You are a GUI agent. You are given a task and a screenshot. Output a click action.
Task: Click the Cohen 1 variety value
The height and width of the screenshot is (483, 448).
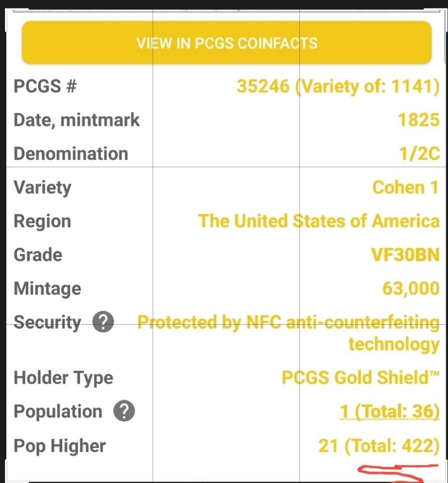point(406,187)
